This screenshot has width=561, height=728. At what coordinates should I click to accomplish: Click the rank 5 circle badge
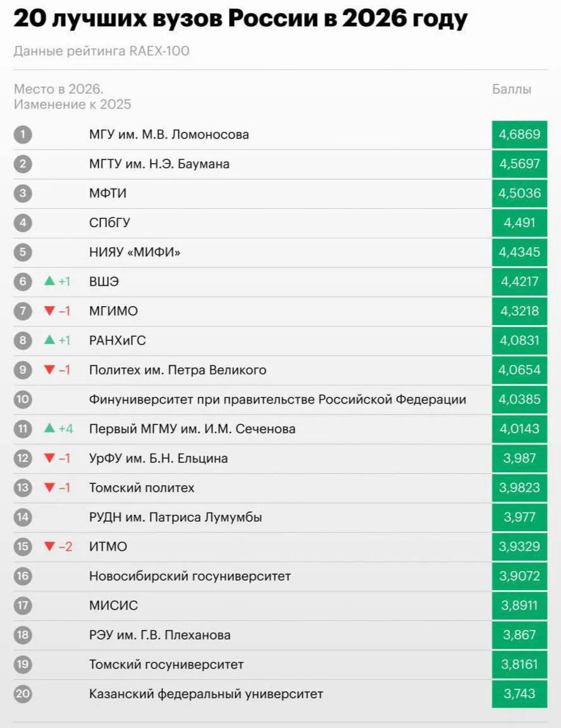23,252
